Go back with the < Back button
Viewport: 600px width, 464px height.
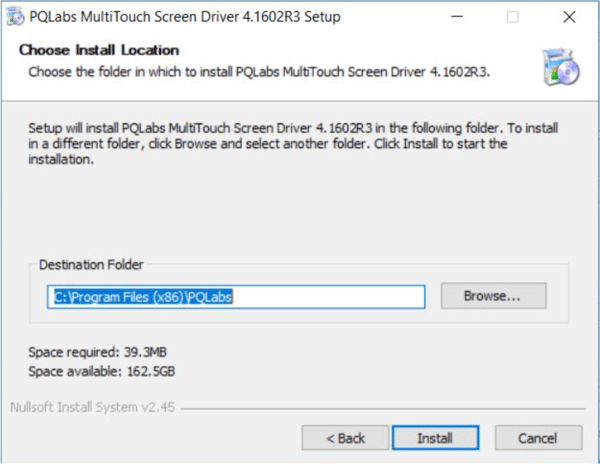(x=345, y=438)
